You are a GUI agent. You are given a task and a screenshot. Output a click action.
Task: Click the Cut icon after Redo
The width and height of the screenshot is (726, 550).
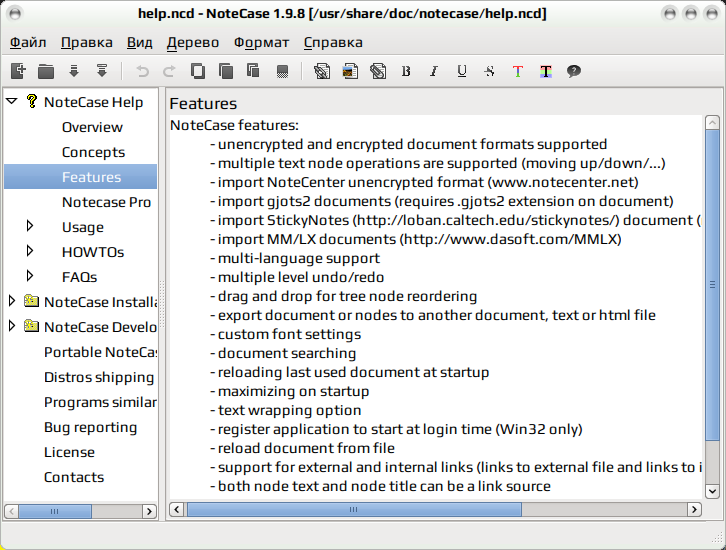[198, 71]
